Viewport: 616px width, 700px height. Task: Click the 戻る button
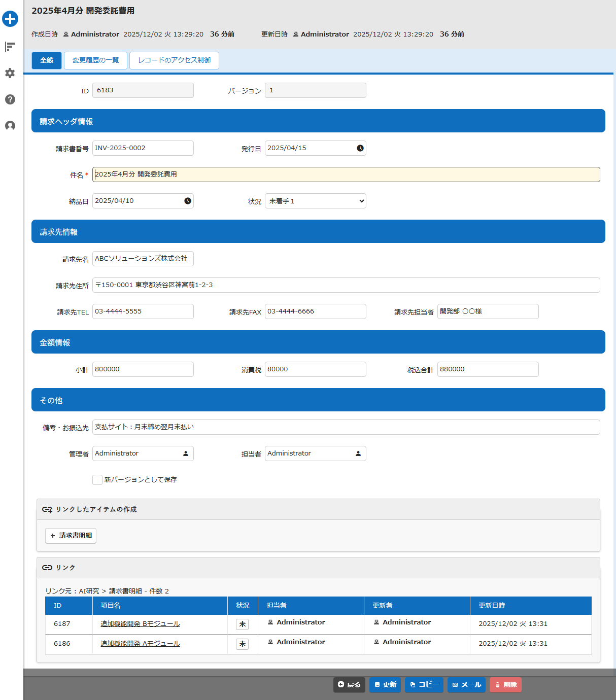point(349,685)
